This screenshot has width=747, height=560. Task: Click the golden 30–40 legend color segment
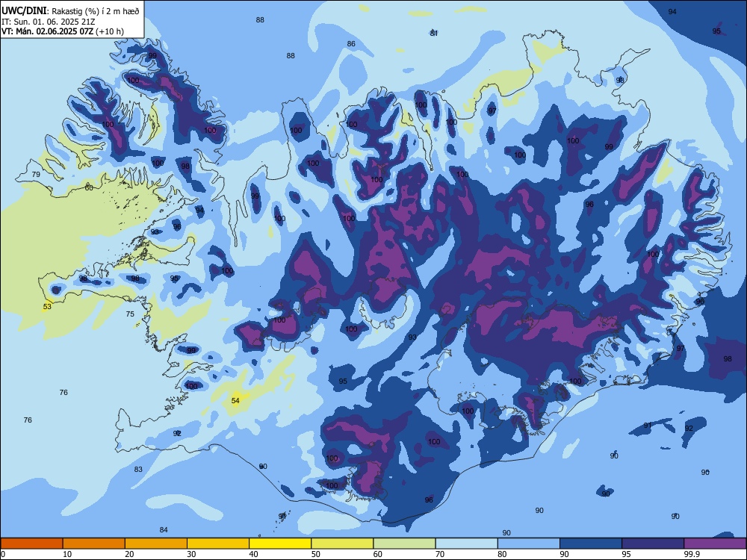217,544
